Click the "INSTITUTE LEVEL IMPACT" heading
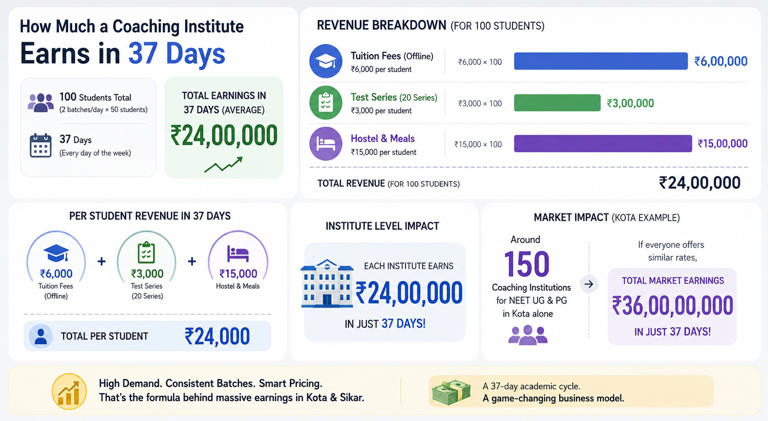This screenshot has width=768, height=421. click(383, 226)
